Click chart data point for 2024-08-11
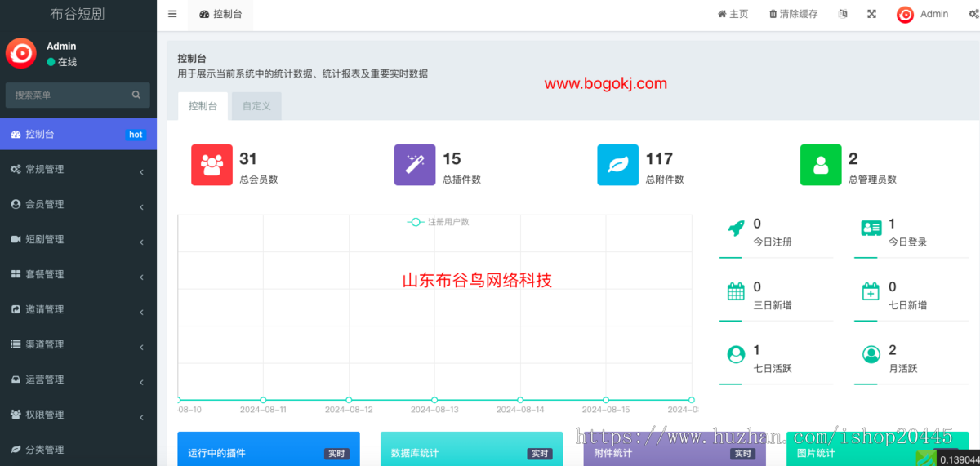The width and height of the screenshot is (980, 466). click(263, 400)
